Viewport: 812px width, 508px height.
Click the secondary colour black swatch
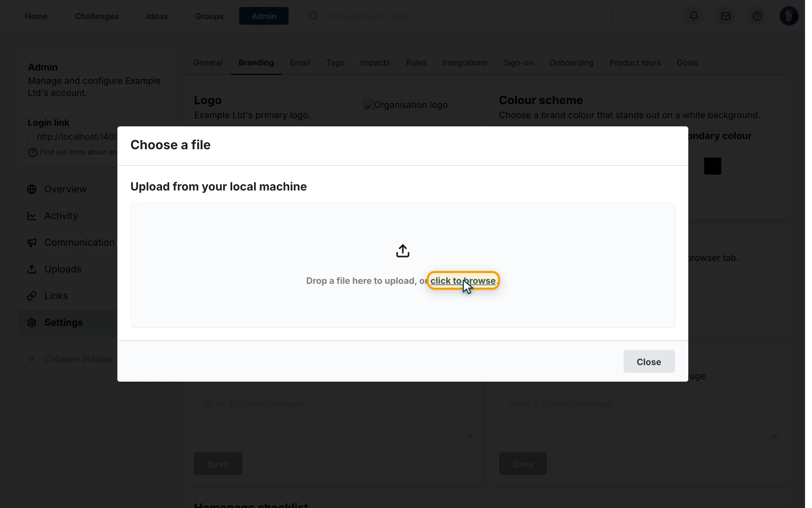coord(712,166)
